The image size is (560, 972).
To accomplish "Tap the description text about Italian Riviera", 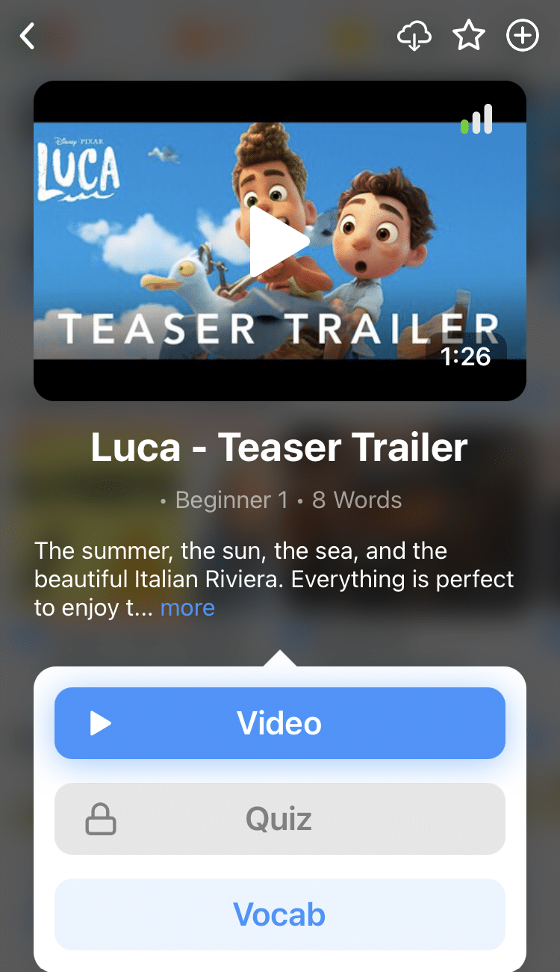I will pyautogui.click(x=274, y=579).
